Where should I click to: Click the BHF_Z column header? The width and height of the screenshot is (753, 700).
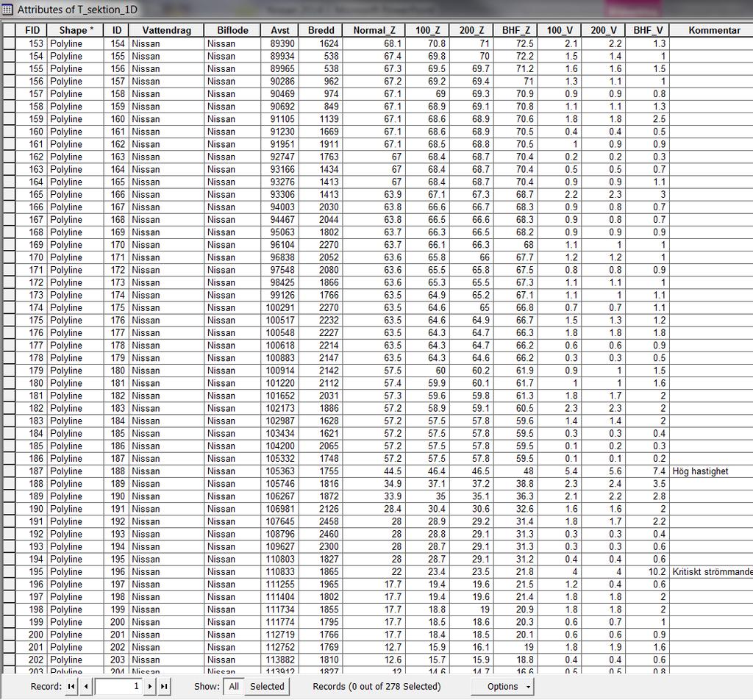(515, 30)
